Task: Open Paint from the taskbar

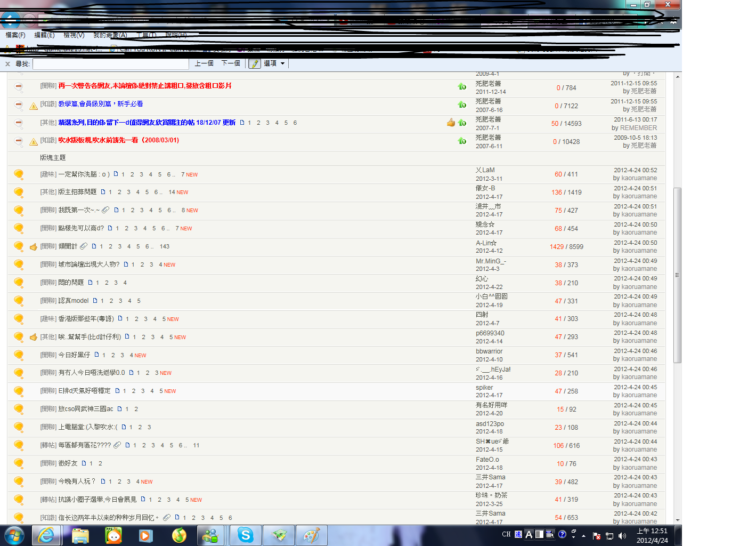Action: click(312, 535)
